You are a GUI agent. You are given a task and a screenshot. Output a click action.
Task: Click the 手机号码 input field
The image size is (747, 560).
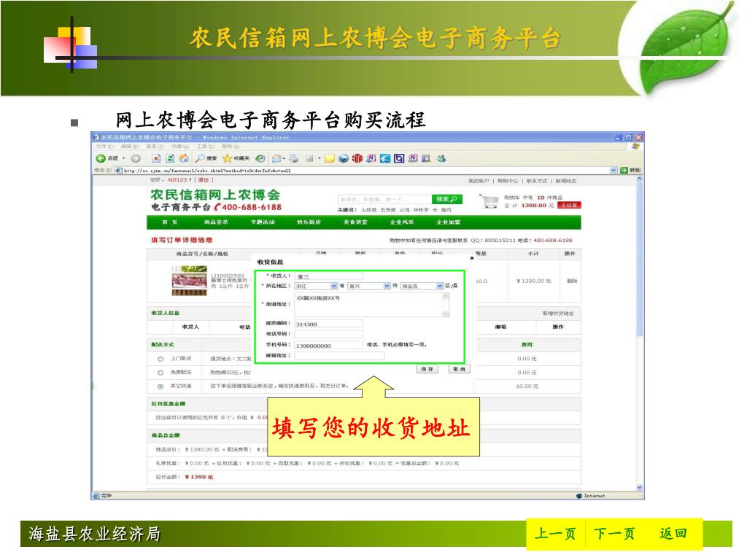click(x=329, y=345)
